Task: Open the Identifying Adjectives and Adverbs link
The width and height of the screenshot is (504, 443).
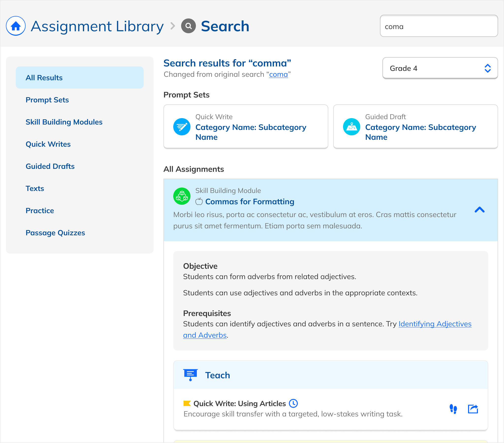Action: click(x=435, y=324)
